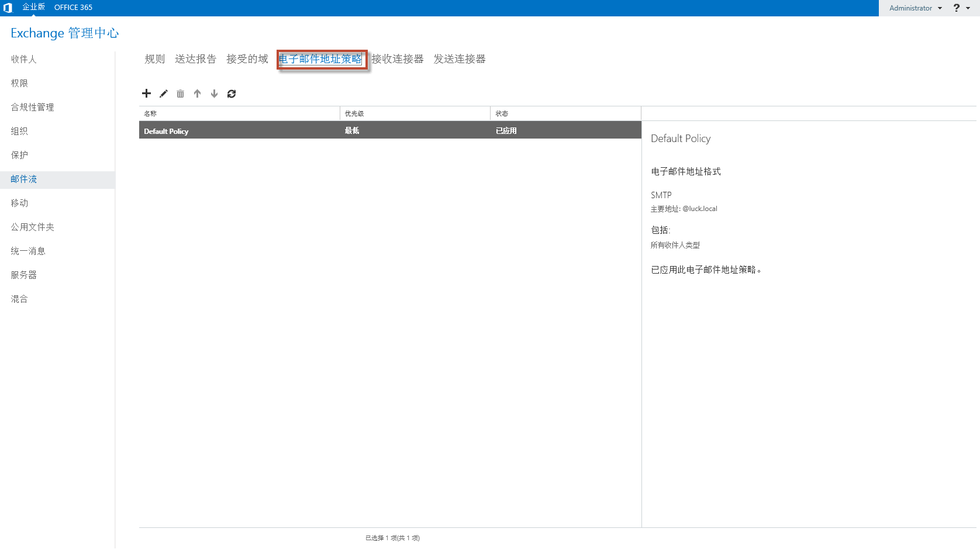Open the help question mark menu

[961, 8]
